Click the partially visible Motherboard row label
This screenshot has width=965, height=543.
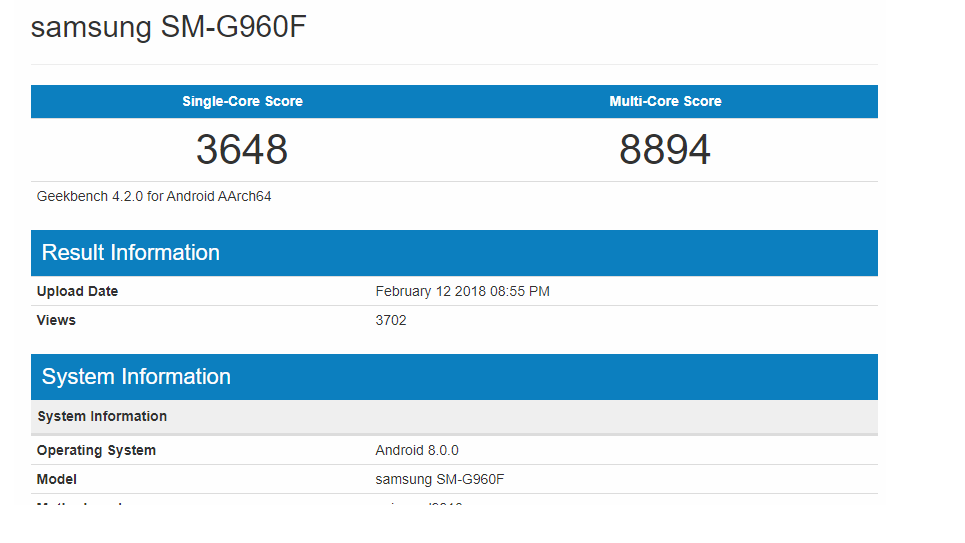pyautogui.click(x=80, y=503)
